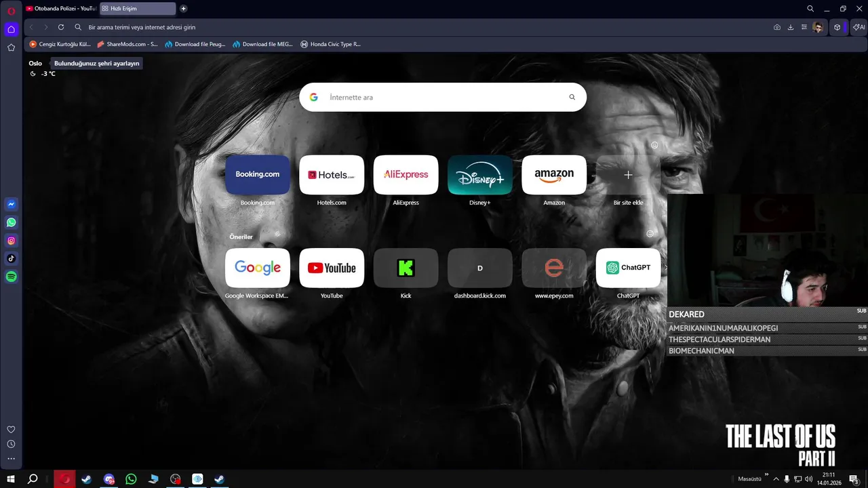Add a site with Bir site ekle tile
The width and height of the screenshot is (868, 488).
pos(628,175)
